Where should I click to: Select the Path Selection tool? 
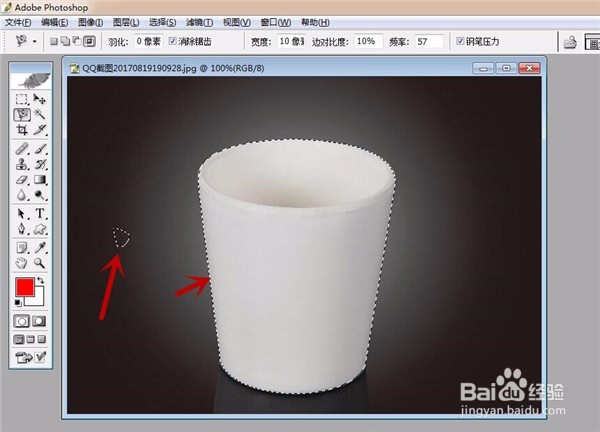point(21,213)
